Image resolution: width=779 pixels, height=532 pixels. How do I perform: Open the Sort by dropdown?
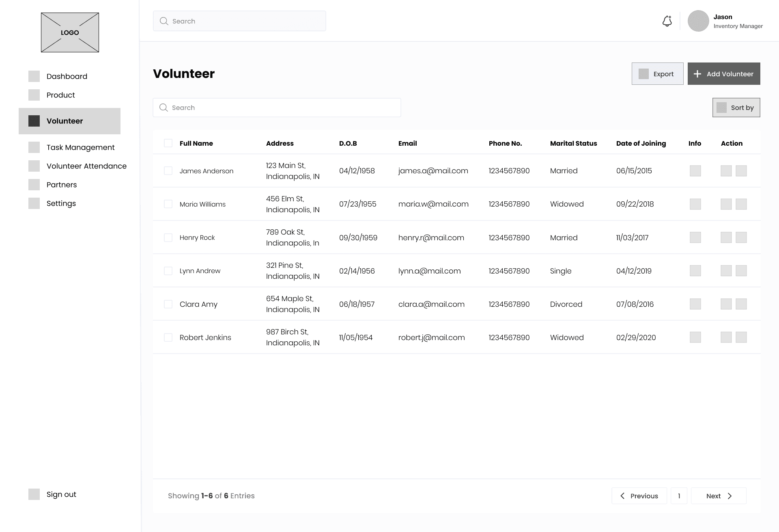[x=736, y=108]
